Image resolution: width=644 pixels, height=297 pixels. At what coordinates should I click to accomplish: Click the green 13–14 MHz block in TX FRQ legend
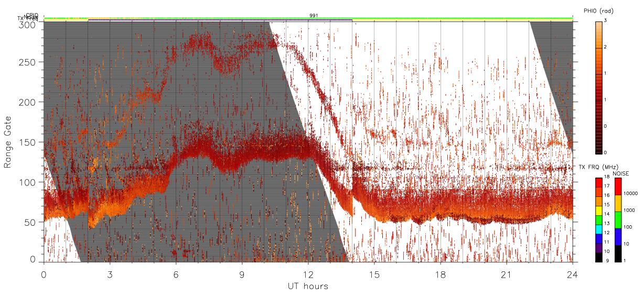(598, 219)
